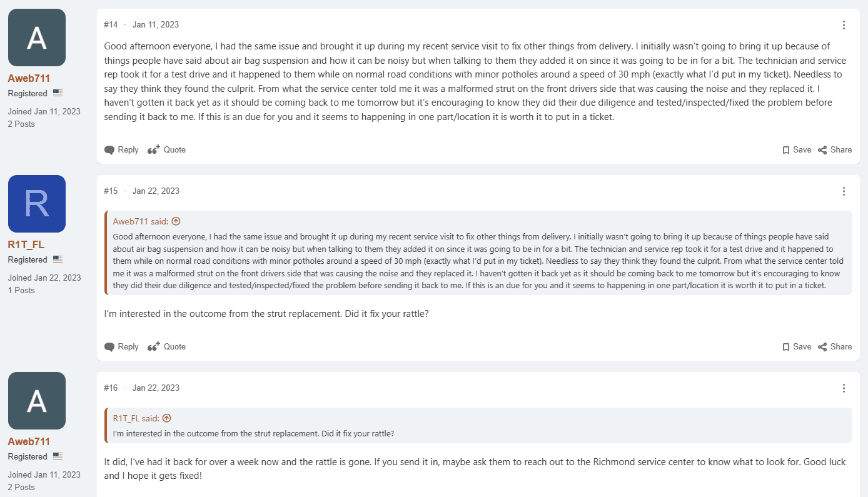
Task: Click the Reply icon under post #14
Action: 109,150
